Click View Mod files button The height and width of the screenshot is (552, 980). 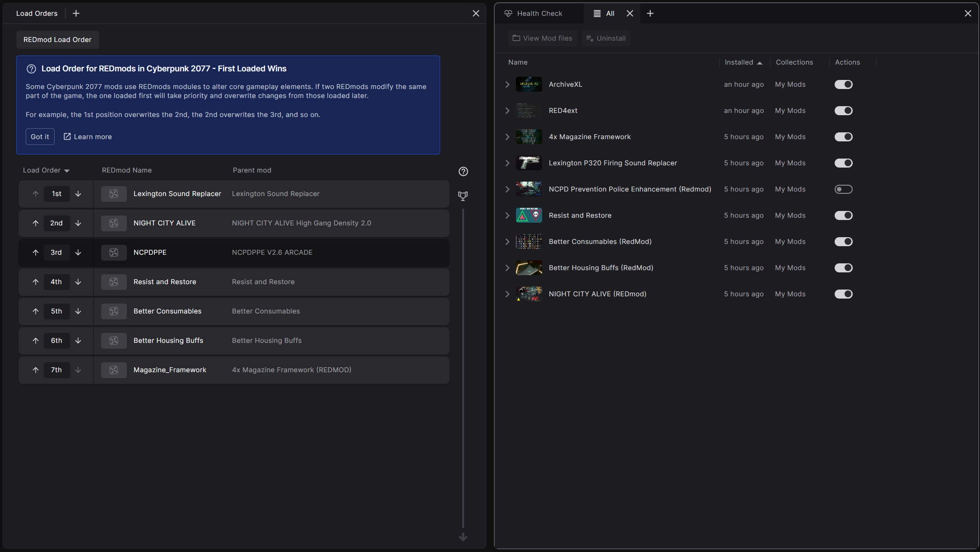point(542,38)
